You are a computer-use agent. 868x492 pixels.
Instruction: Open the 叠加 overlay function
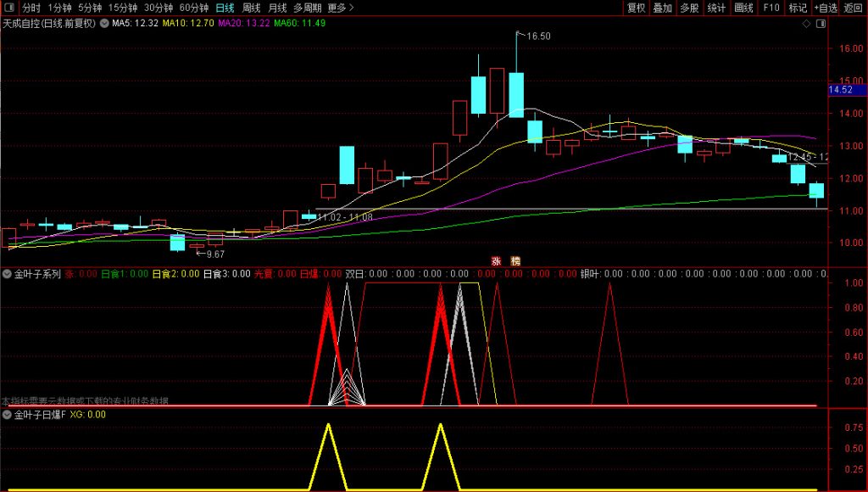point(662,8)
